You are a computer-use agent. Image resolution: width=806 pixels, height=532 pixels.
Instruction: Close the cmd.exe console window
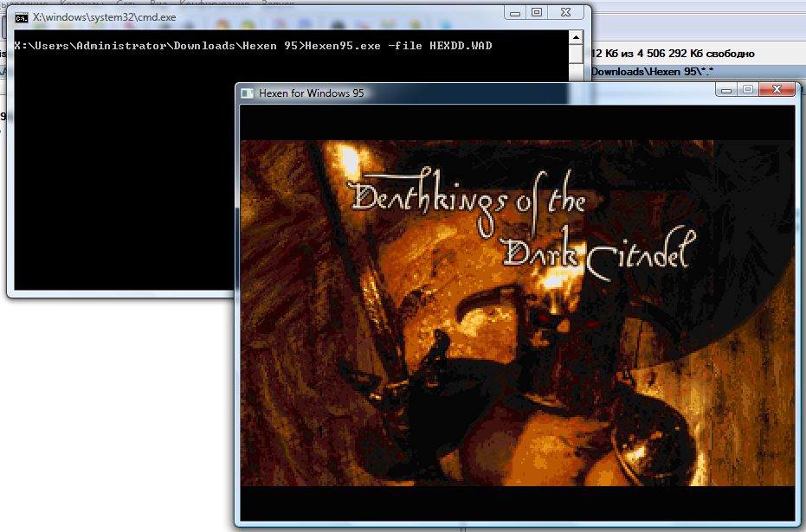[566, 12]
